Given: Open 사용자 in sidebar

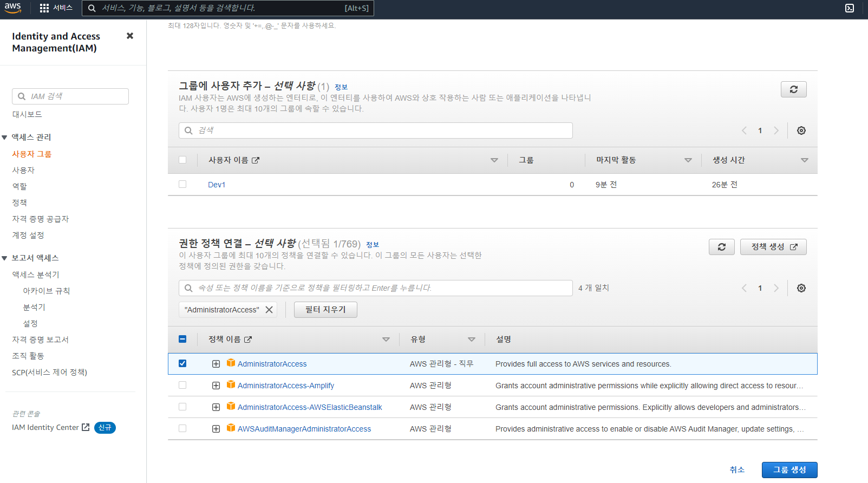Looking at the screenshot, I should click(x=23, y=170).
